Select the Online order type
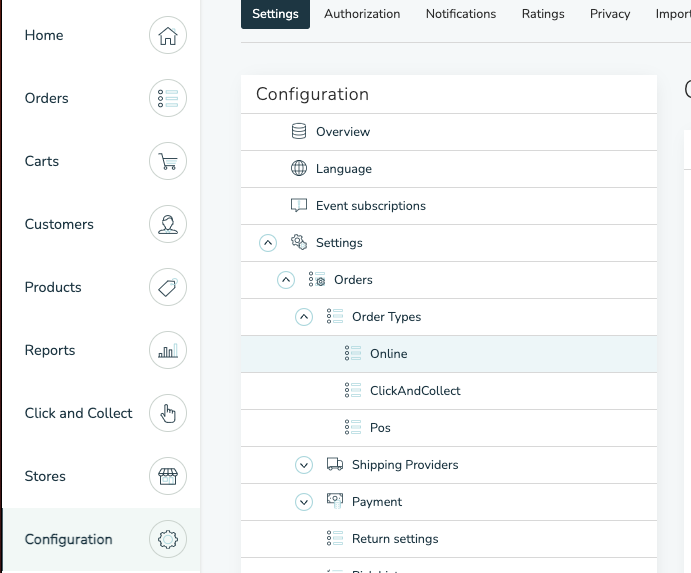The height and width of the screenshot is (573, 691). pyautogui.click(x=389, y=354)
